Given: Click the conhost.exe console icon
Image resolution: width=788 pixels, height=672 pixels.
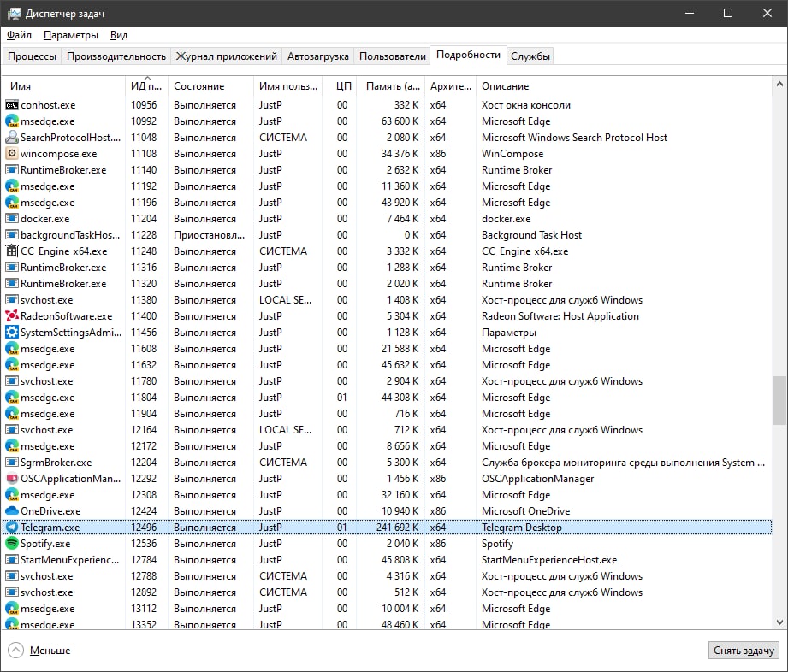Looking at the screenshot, I should (x=12, y=105).
